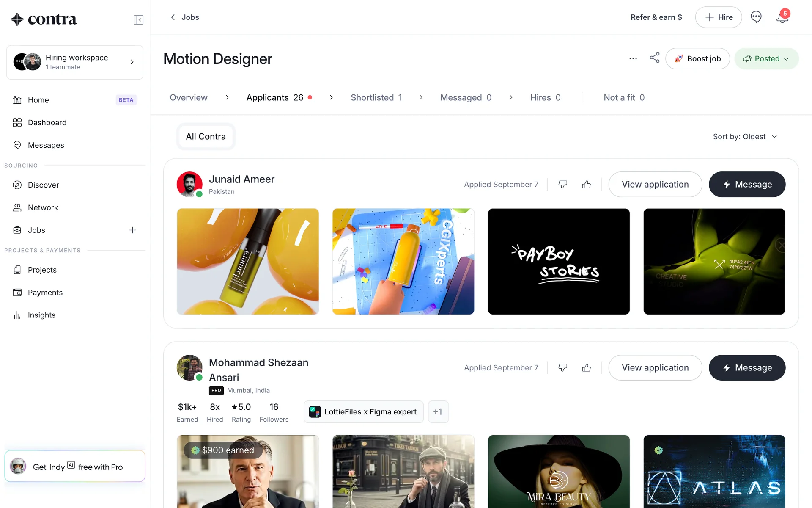812x508 pixels.
Task: View Junaid Ameer's application
Action: click(x=655, y=185)
